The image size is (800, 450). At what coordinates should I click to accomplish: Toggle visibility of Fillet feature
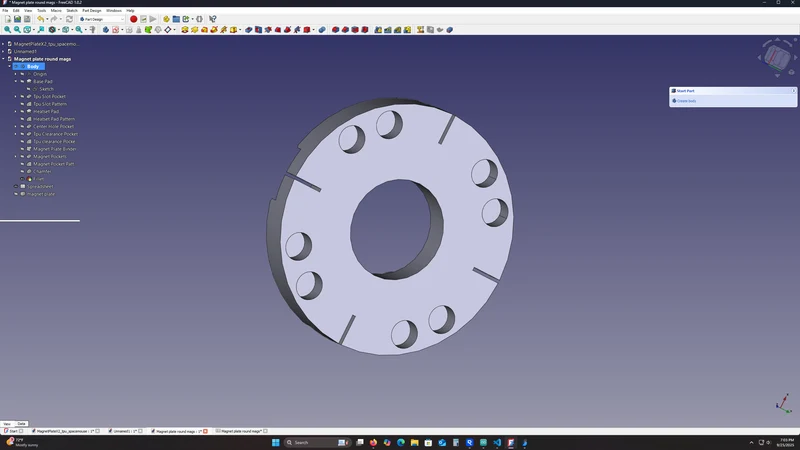tap(22, 179)
